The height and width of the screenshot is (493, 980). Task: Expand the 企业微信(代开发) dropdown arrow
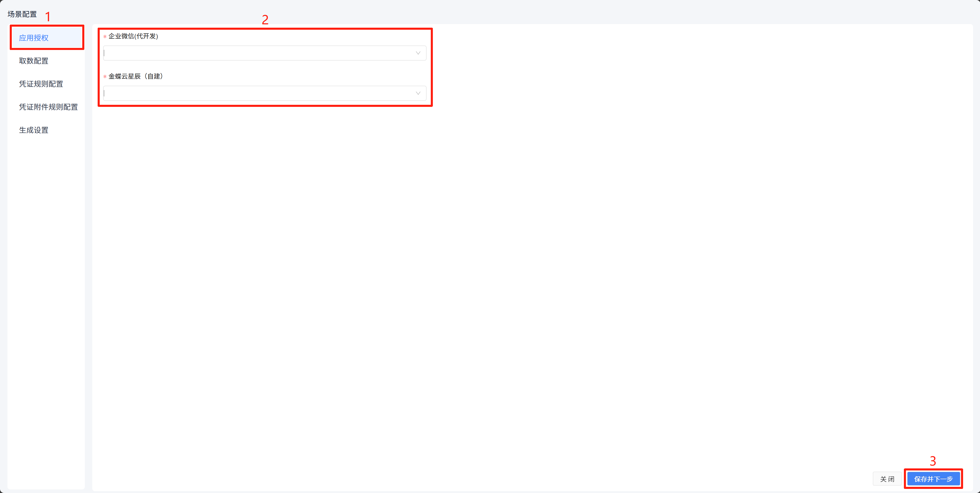[x=418, y=53]
